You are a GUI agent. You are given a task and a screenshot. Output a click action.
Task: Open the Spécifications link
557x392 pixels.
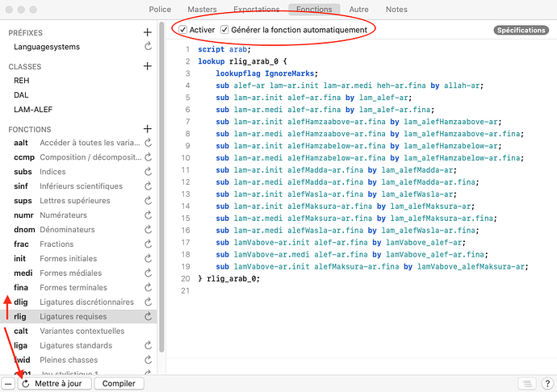(521, 31)
